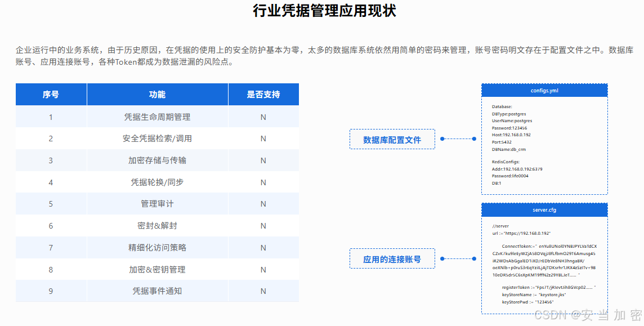Click the 数据库配置文件 dashed label box
Image resolution: width=644 pixels, height=326 pixels.
(392, 139)
